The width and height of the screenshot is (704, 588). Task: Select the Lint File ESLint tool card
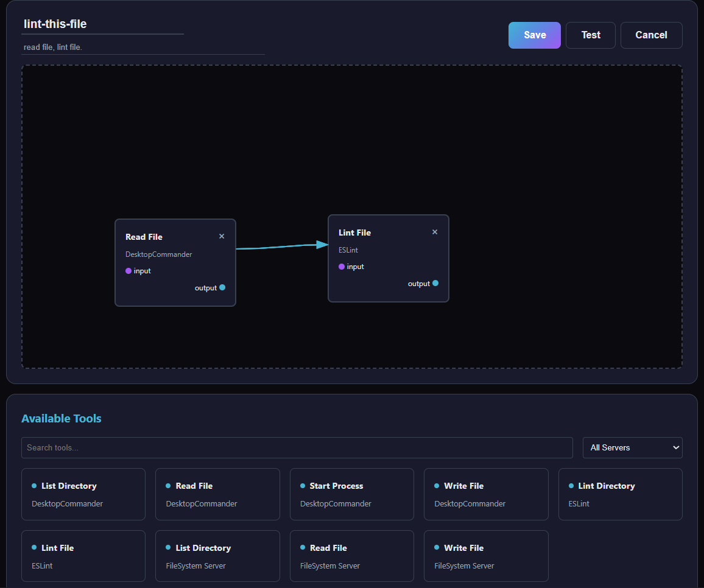(83, 556)
